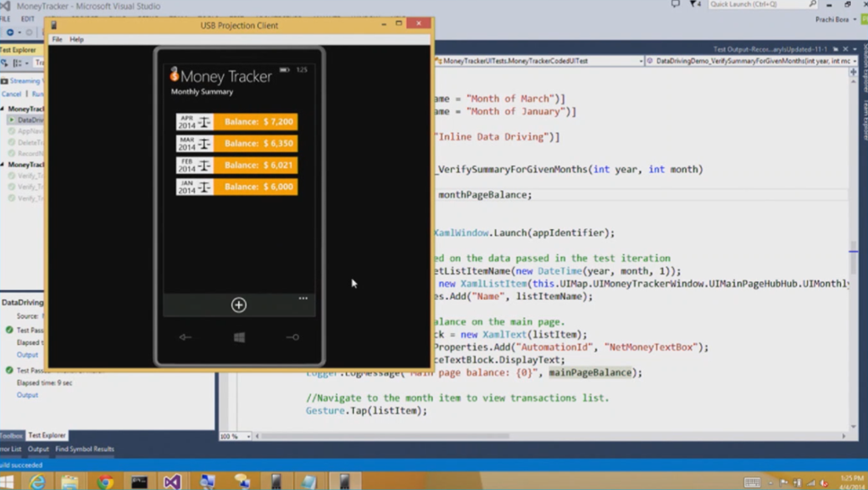Click the 'Elapsed time: 9 sec' text
868x490 pixels.
[x=44, y=382]
